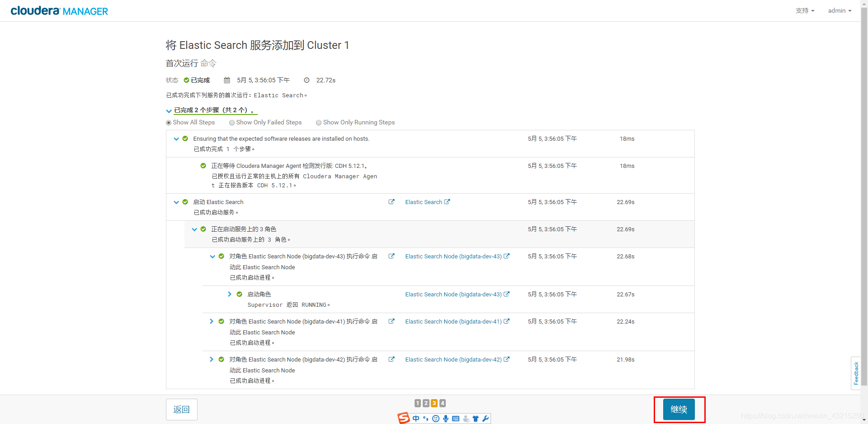Click the 继续 continue button
868x424 pixels.
[679, 410]
